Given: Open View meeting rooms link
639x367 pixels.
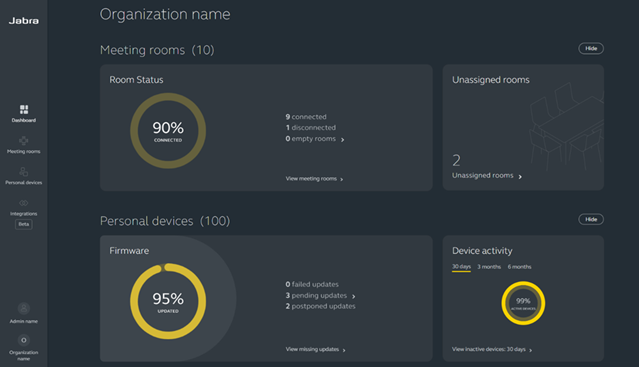Looking at the screenshot, I should 311,178.
